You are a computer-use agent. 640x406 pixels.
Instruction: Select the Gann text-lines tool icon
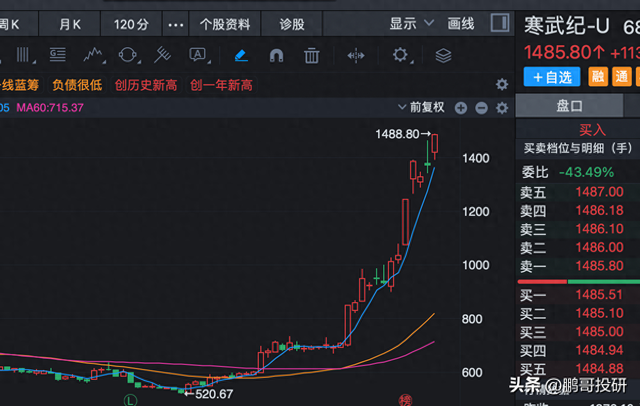pos(58,55)
